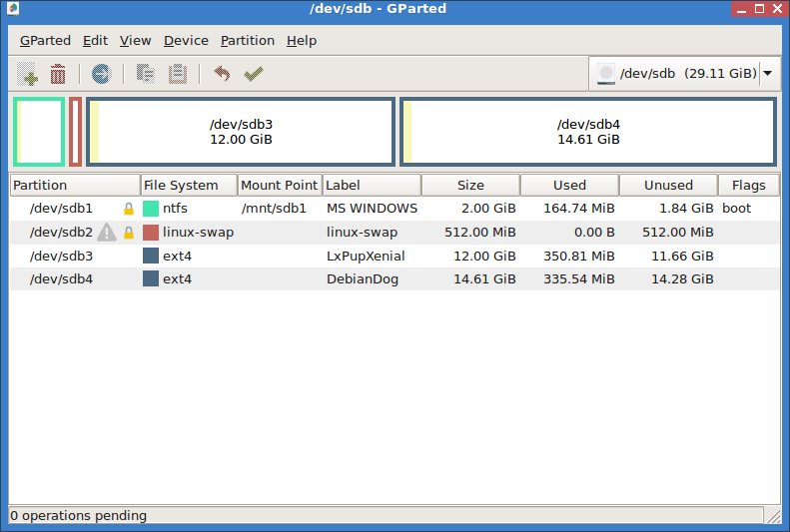Close the GParted window

777,9
